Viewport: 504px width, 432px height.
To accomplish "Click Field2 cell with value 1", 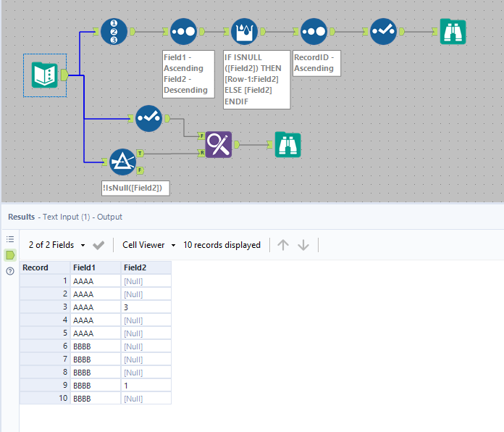I will point(146,386).
